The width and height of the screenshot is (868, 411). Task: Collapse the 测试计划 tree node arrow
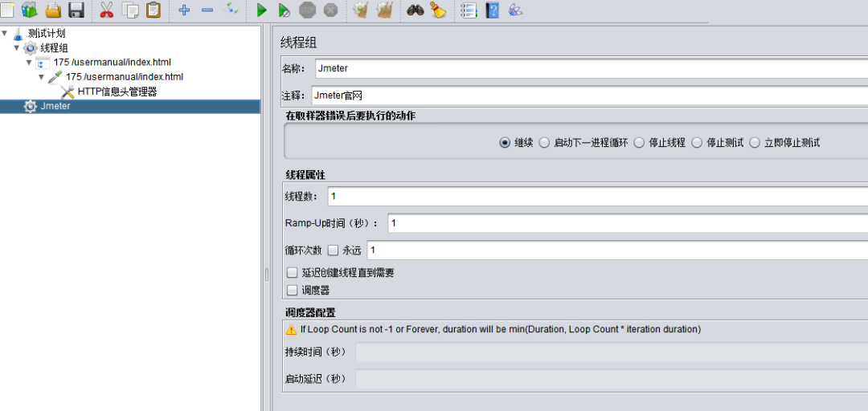pyautogui.click(x=5, y=33)
